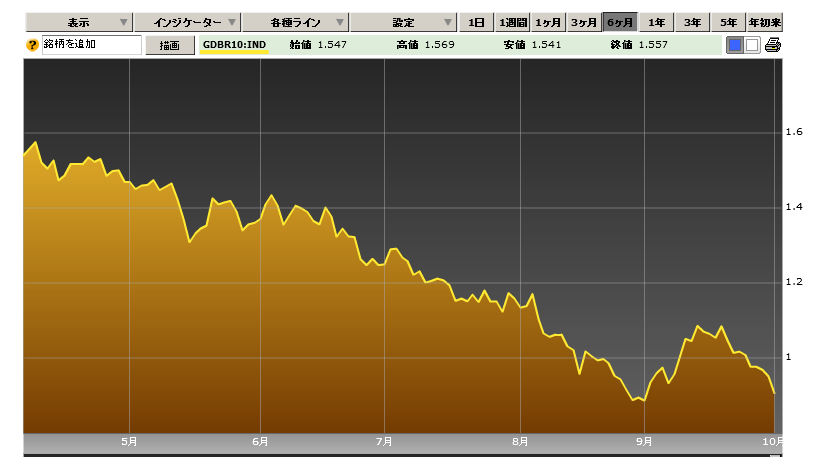Open the 表示 dropdown menu
This screenshot has height=464, width=817.
(x=78, y=22)
